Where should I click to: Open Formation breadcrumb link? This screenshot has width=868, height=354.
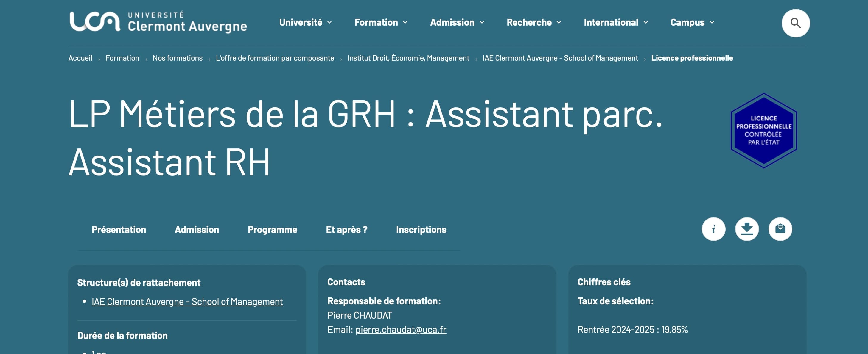122,58
